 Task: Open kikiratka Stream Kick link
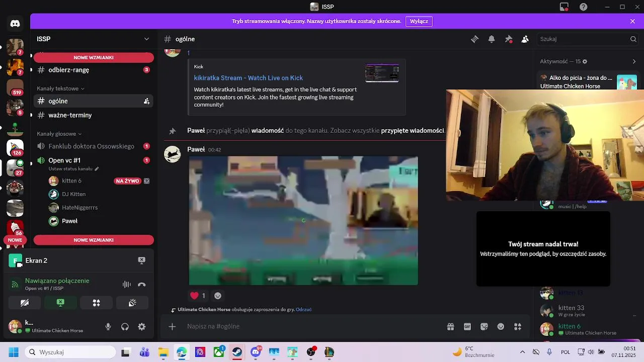point(249,78)
